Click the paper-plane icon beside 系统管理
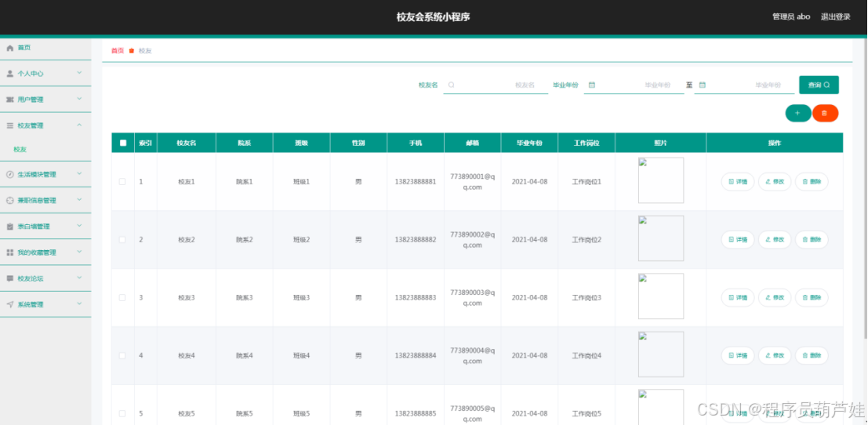The height and width of the screenshot is (425, 868). [x=9, y=304]
